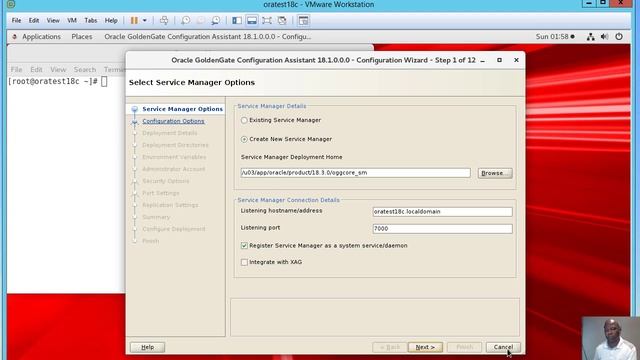
Task: Show the console view icon
Action: click(x=303, y=20)
